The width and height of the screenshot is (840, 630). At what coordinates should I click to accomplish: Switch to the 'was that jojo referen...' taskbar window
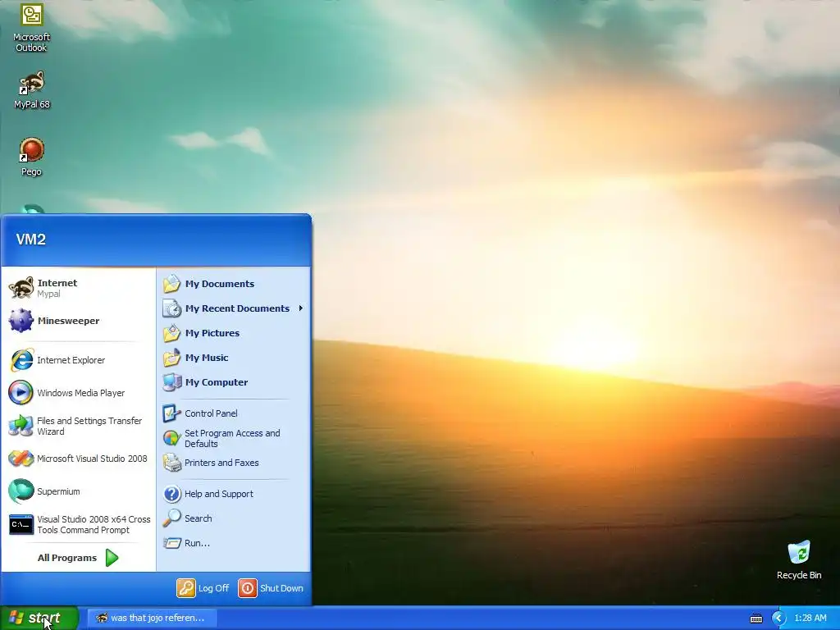click(x=152, y=618)
